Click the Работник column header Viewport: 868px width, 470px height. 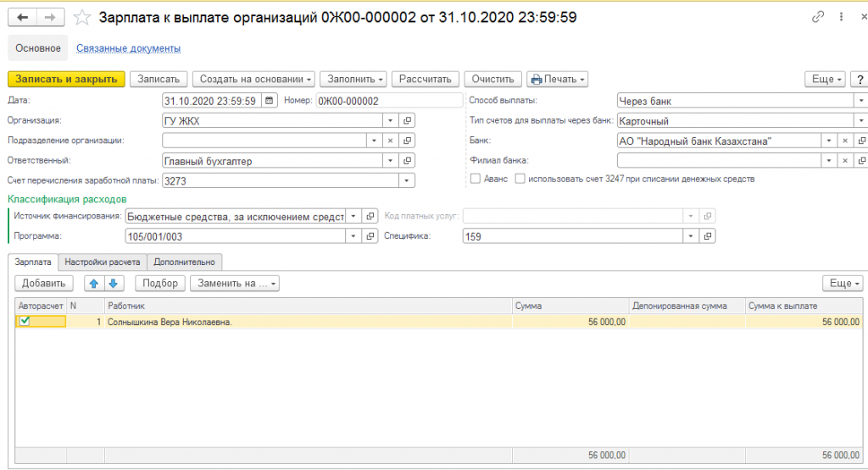tap(308, 306)
